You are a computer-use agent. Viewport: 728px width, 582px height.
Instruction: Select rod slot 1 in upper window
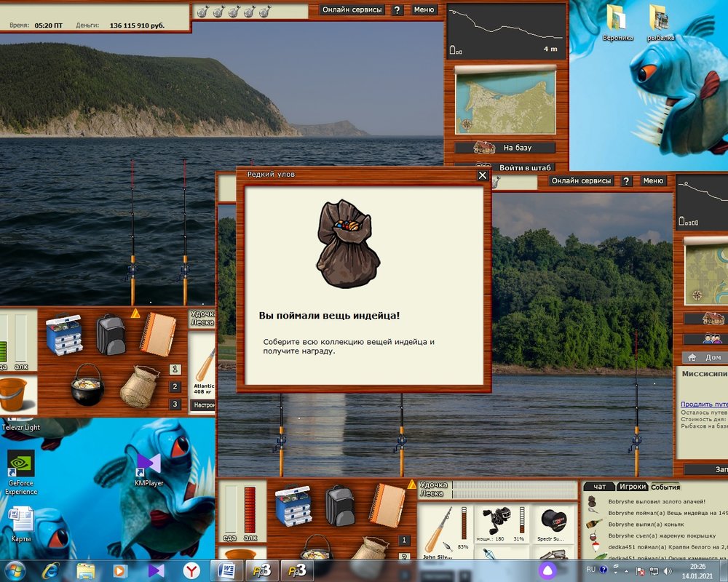[175, 369]
